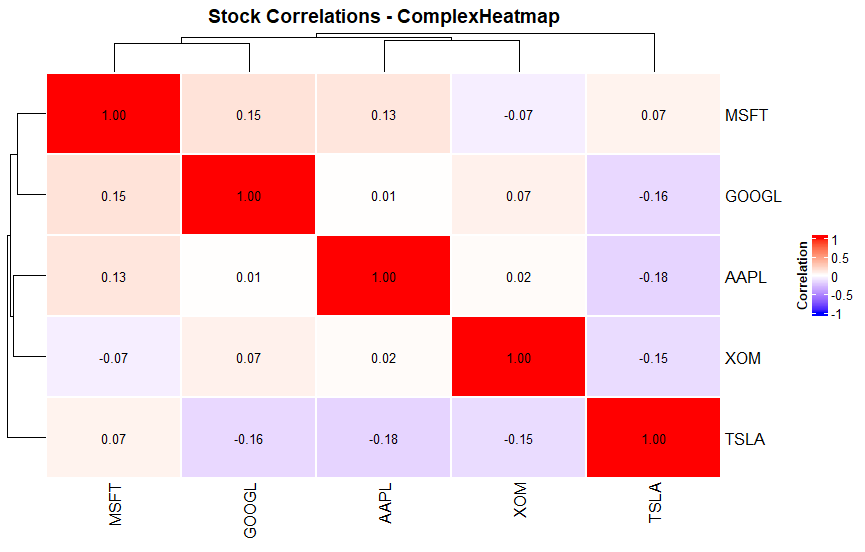
Task: Select the AAPL column label at the bottom
Action: pos(384,507)
